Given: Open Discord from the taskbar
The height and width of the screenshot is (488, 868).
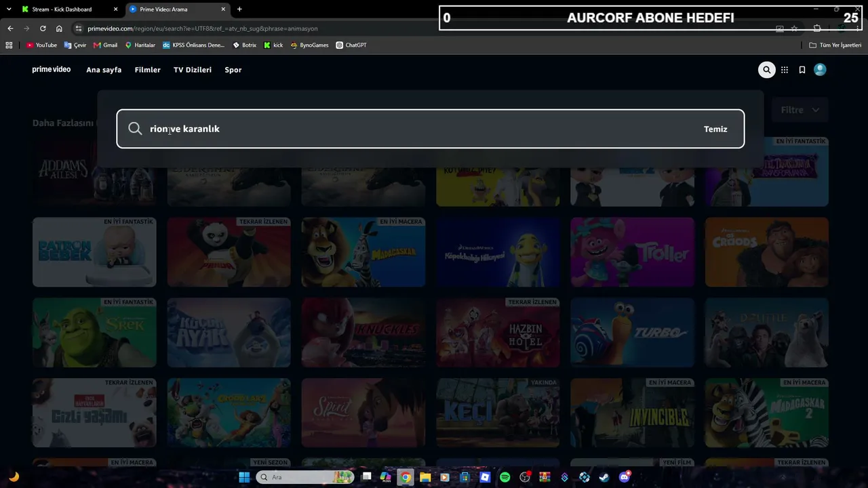Looking at the screenshot, I should point(625,477).
